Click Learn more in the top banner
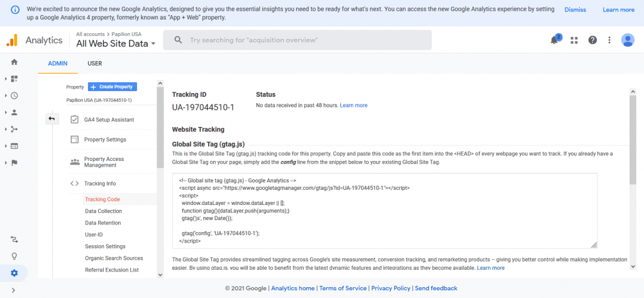 (619, 10)
